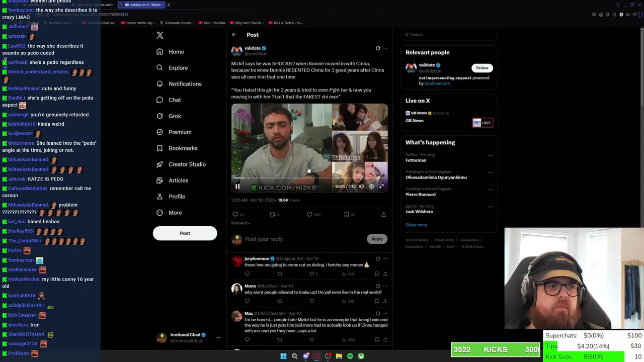Click the Reply button
Viewport: 644px width, 362px height.
[377, 239]
